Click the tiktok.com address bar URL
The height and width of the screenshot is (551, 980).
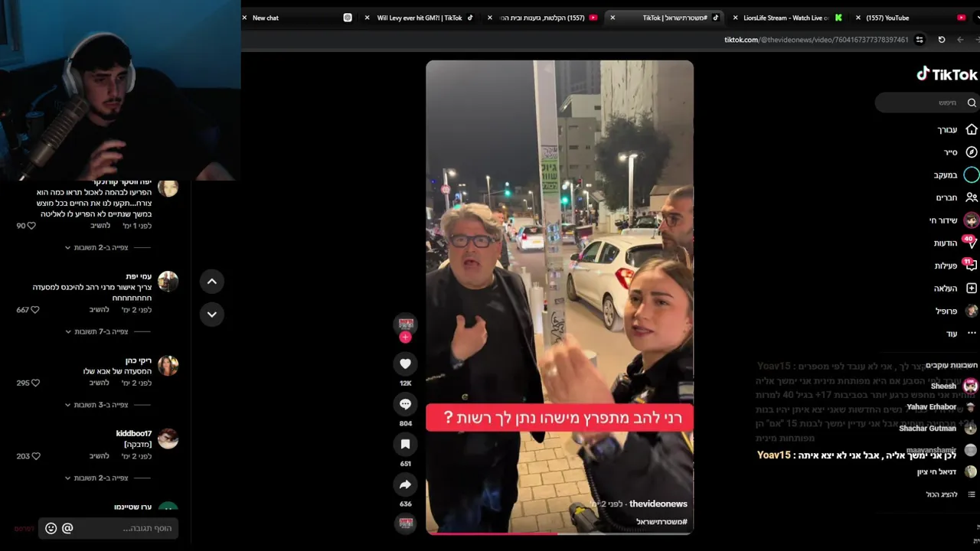(816, 40)
